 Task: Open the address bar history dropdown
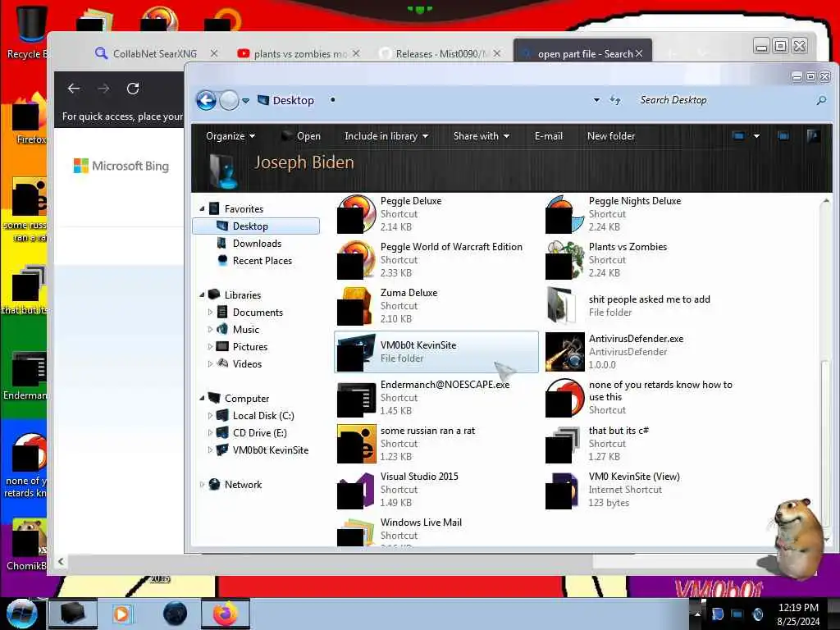tap(596, 100)
